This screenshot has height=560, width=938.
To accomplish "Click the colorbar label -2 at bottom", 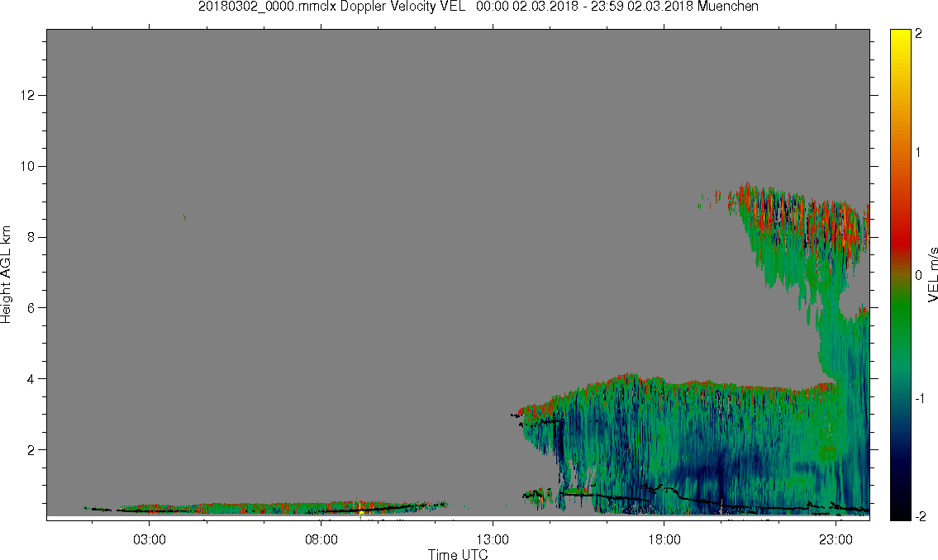I will (x=921, y=516).
